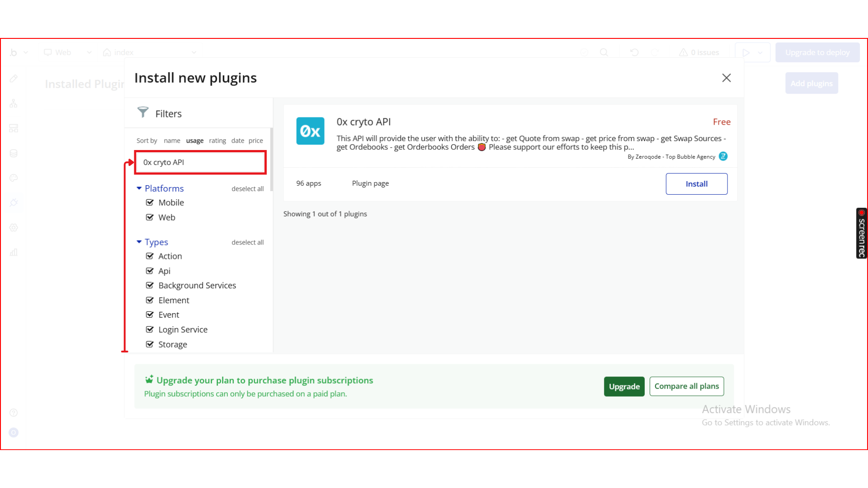Click the Filters funnel icon
868x488 pixels.
tap(143, 112)
